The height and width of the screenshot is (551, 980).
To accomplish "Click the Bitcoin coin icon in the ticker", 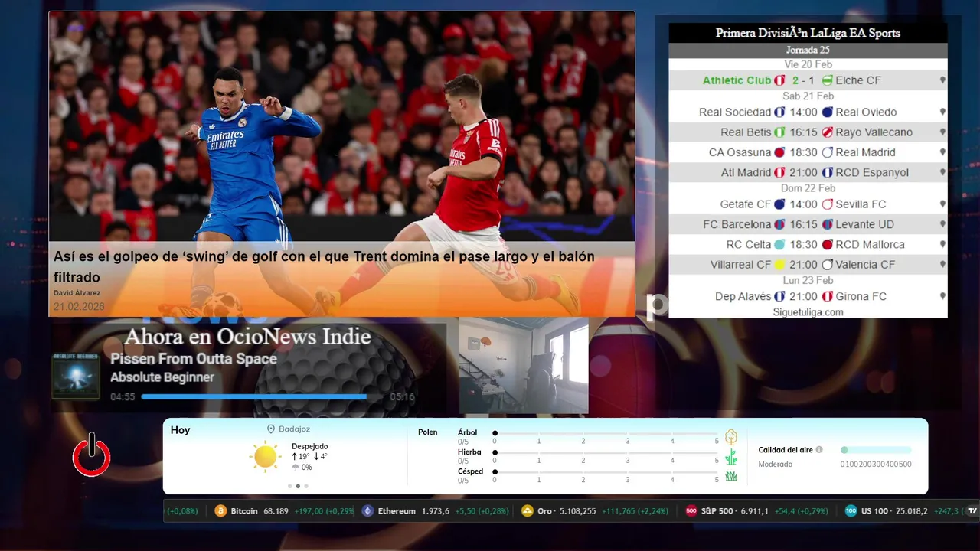I will (x=220, y=510).
